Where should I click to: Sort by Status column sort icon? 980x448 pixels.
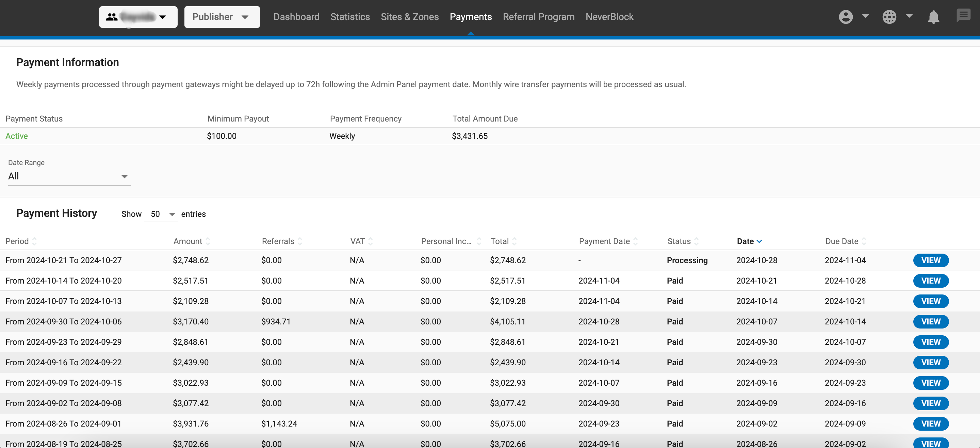(x=696, y=241)
